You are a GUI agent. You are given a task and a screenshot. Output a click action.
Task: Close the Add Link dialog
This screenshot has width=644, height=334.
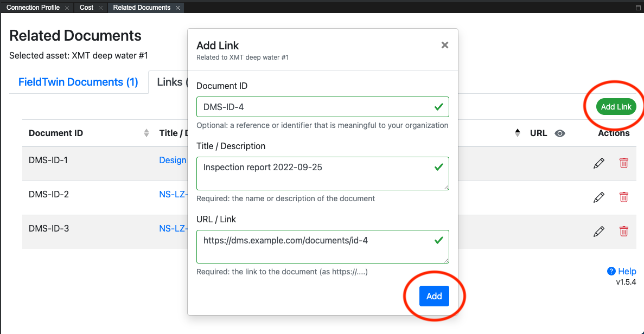click(x=445, y=45)
